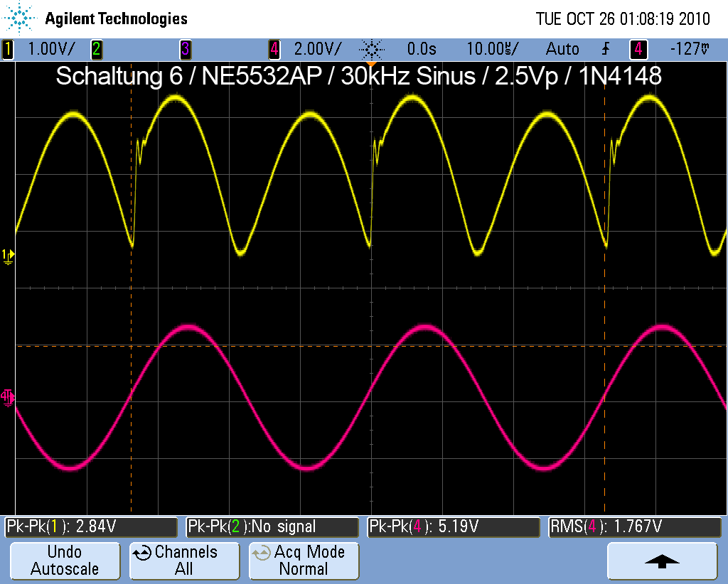728x584 pixels.
Task: Click the Pk-Pk(1): 2.84V measurement
Action: (91, 527)
